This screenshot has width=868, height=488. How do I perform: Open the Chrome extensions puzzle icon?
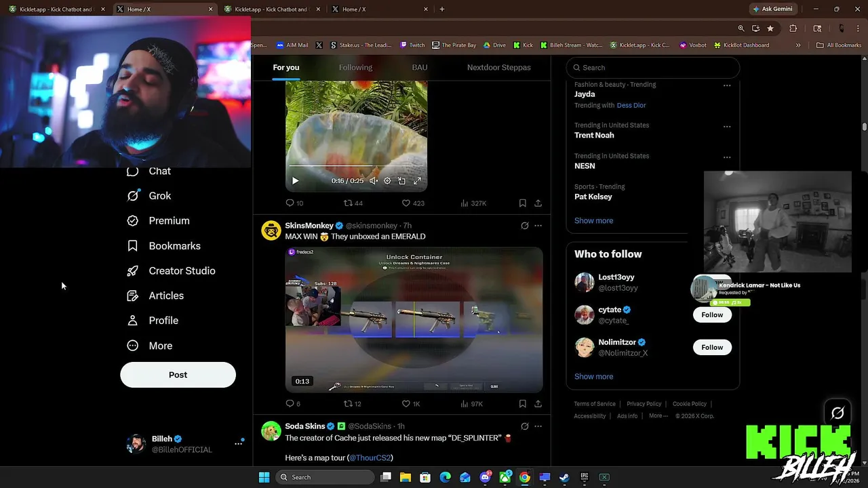tap(793, 28)
